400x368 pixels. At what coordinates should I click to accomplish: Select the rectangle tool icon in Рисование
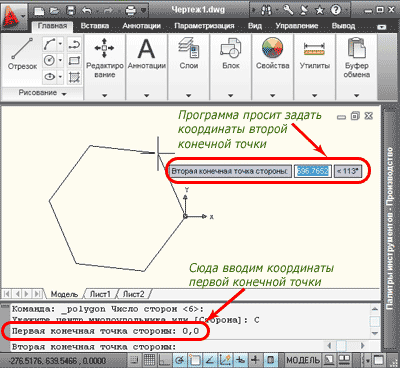pyautogui.click(x=74, y=60)
